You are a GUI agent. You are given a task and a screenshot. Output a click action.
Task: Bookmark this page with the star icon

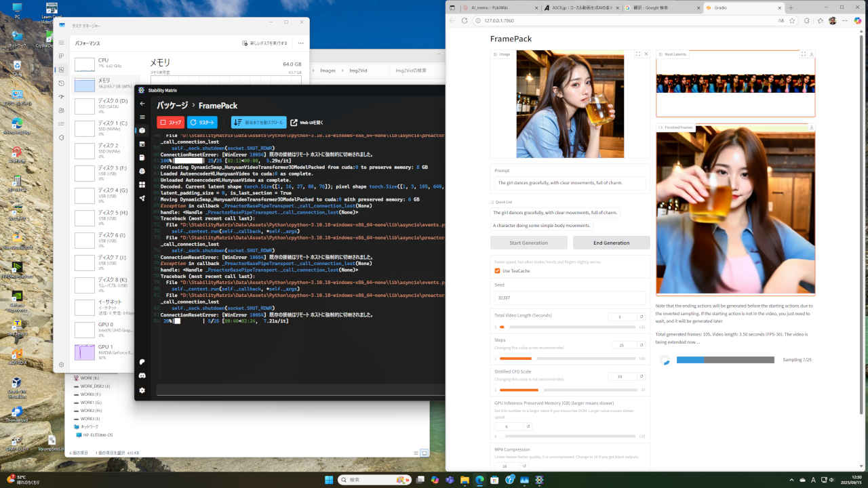pyautogui.click(x=792, y=21)
